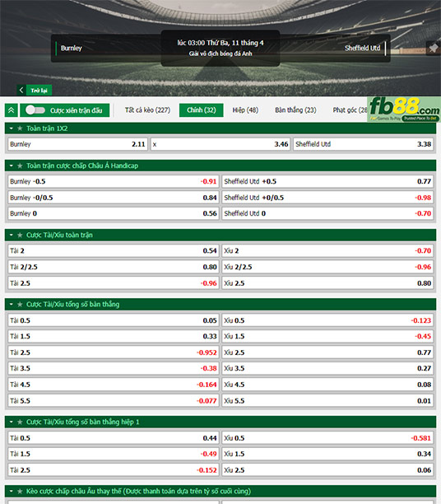Image resolution: width=441 pixels, height=504 pixels.
Task: Collapse the Châu Á Handicap section arrow
Action: click(12, 166)
